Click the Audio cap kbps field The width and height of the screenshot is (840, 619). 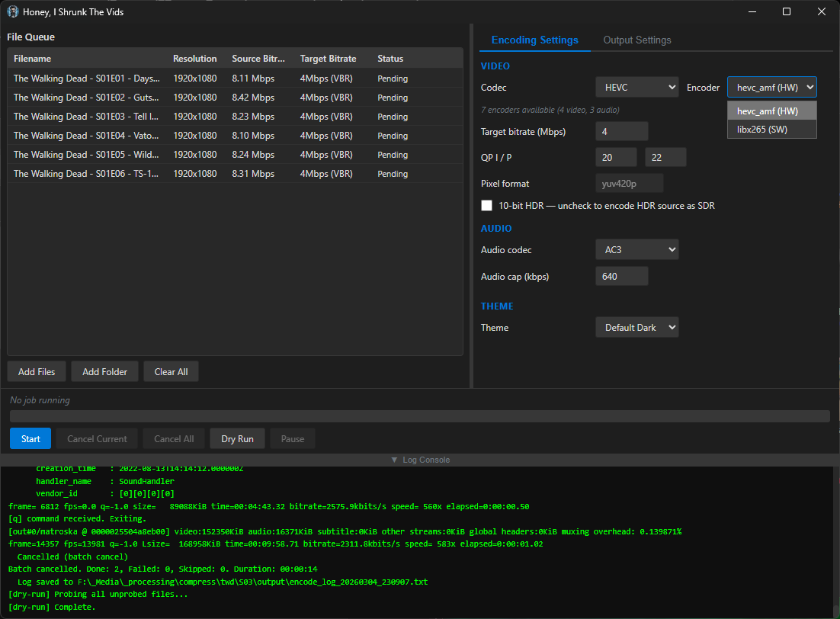click(621, 277)
